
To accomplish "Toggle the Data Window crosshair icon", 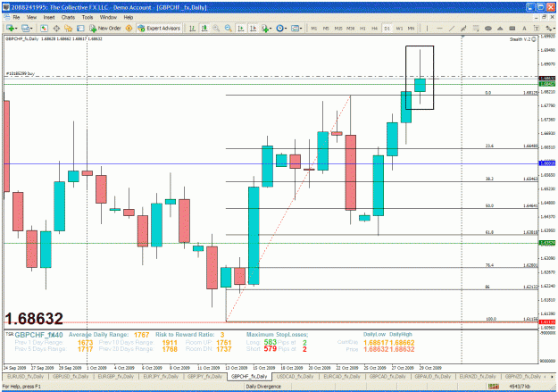I will click(x=56, y=28).
